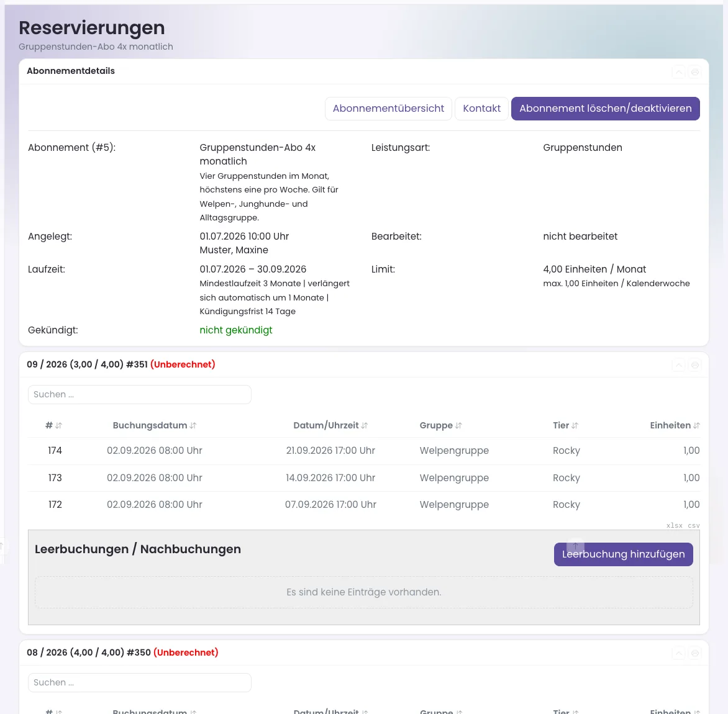728x714 pixels.
Task: Click Rocky in the row 173
Action: click(x=566, y=478)
